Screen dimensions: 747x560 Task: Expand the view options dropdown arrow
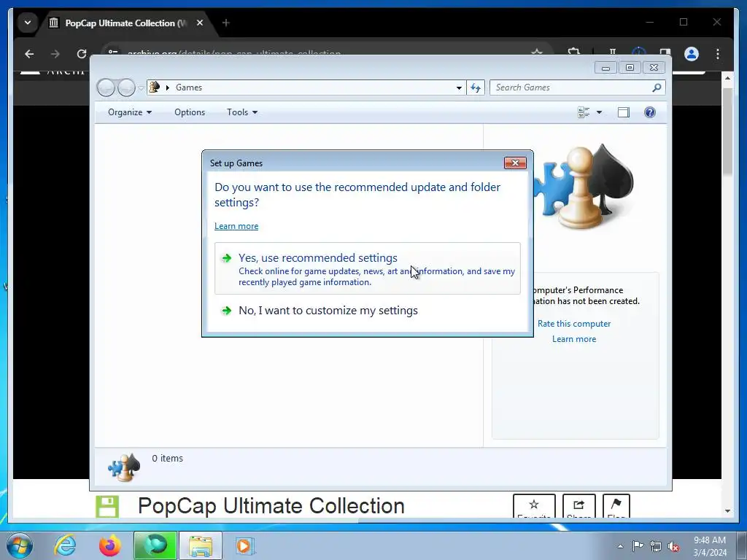tap(600, 112)
